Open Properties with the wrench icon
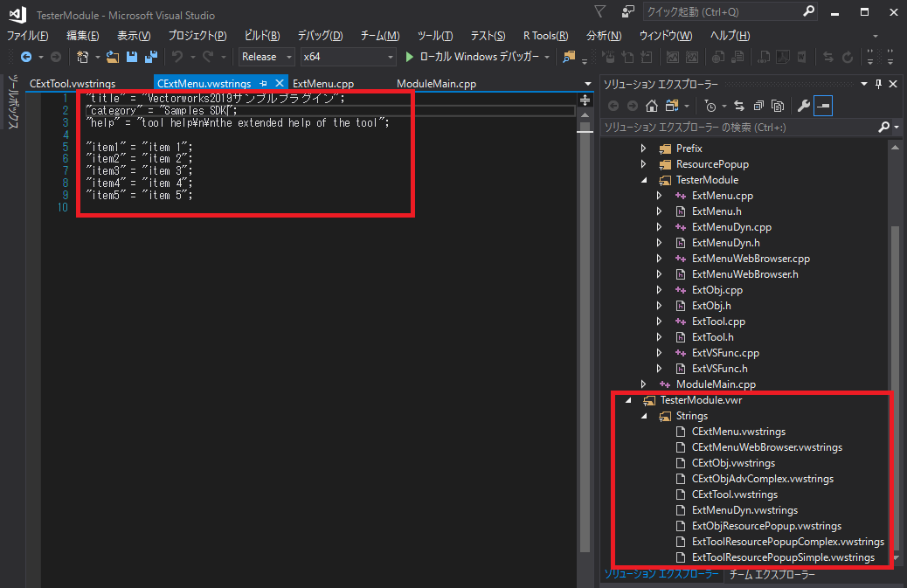 pos(804,106)
